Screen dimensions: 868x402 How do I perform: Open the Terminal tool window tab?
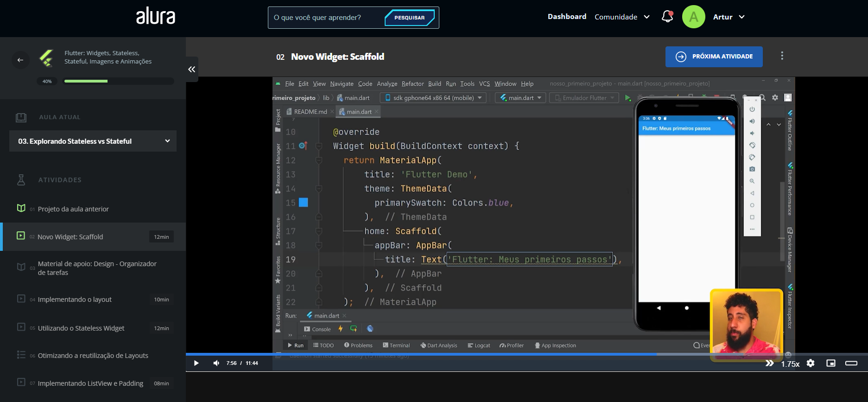tap(396, 345)
